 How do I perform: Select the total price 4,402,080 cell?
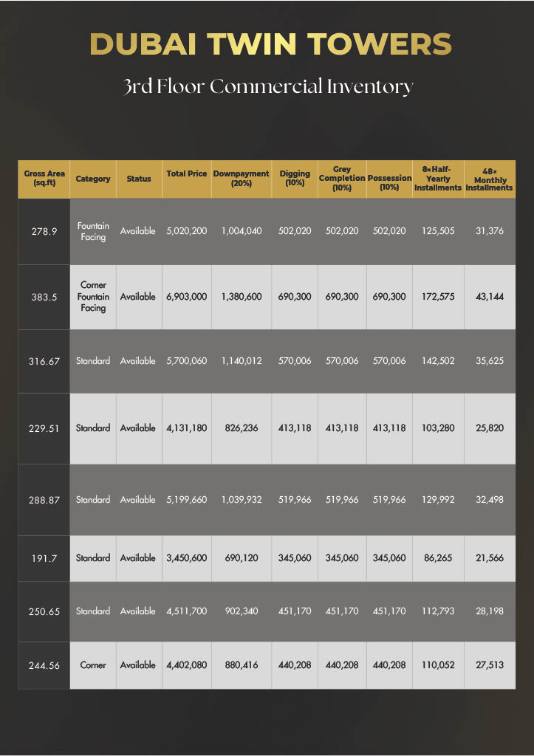[x=187, y=665]
